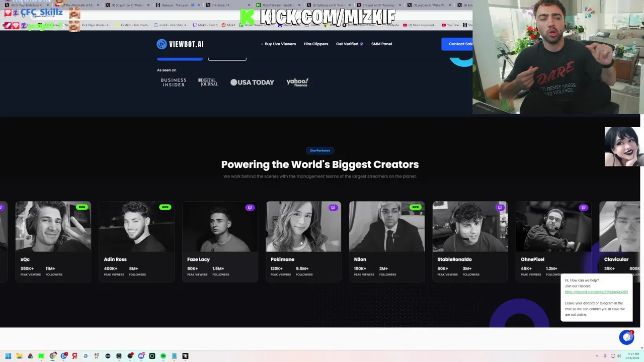Go to the SMM Panel page
644x362 pixels.
coord(381,44)
